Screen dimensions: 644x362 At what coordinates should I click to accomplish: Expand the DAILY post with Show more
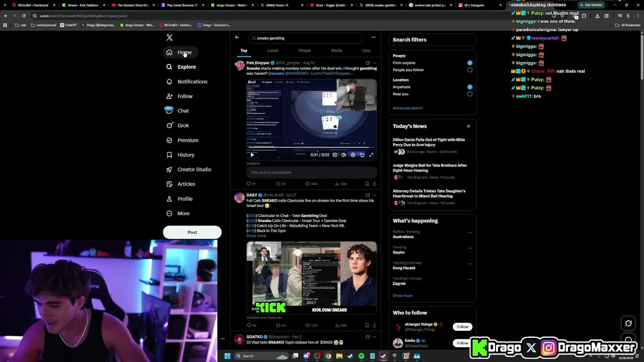[x=256, y=236]
